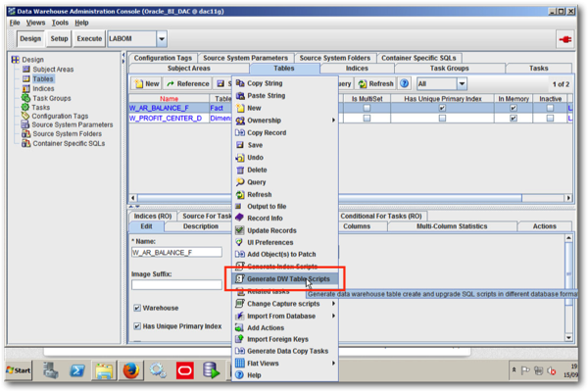Screen dimensions: 588x392
Task: Click the Image Suffix input field
Action: (176, 285)
